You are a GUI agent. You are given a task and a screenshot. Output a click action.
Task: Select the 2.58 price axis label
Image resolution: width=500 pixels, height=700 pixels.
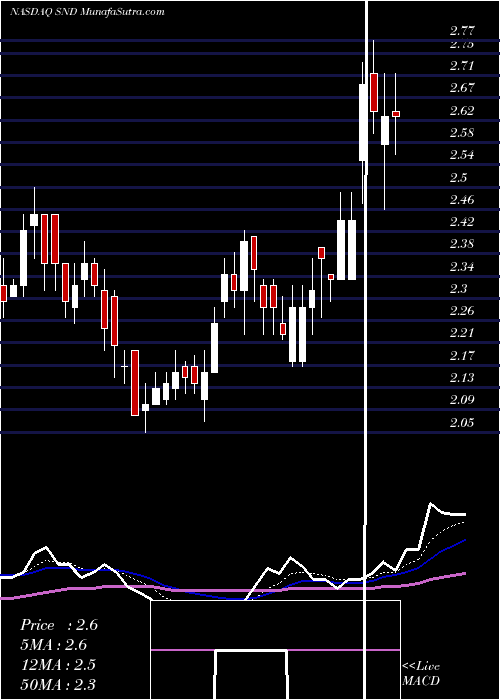point(462,133)
